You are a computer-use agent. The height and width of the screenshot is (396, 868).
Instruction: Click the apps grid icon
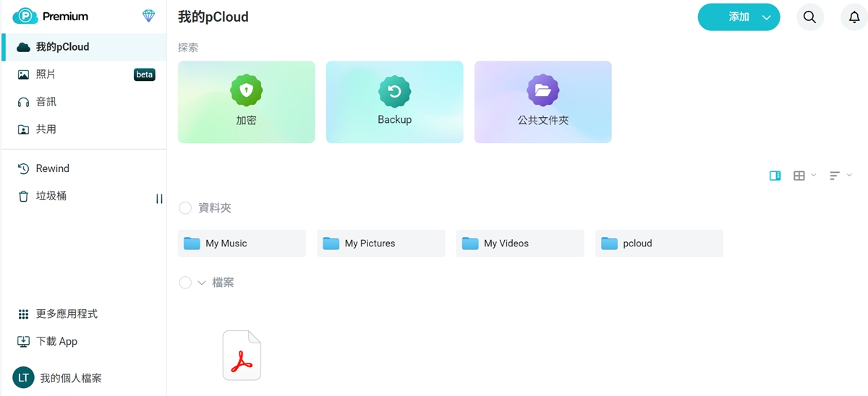(23, 314)
